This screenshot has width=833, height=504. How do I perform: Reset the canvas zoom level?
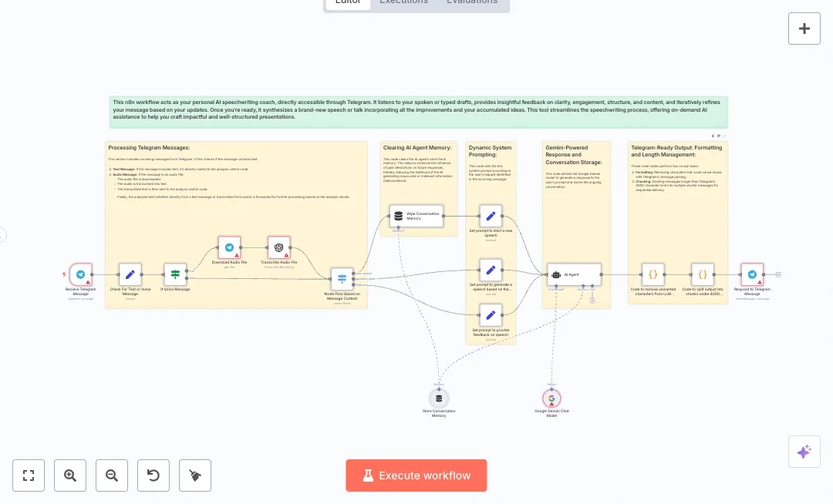tap(153, 475)
